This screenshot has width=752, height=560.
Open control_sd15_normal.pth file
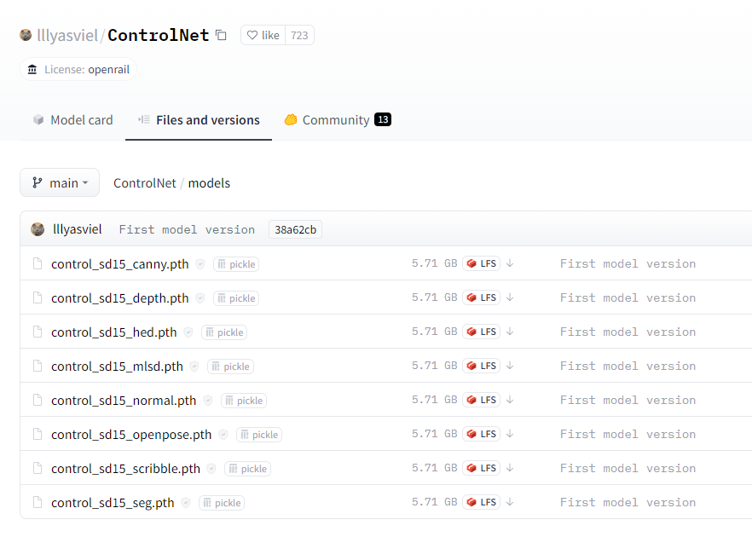coord(124,401)
